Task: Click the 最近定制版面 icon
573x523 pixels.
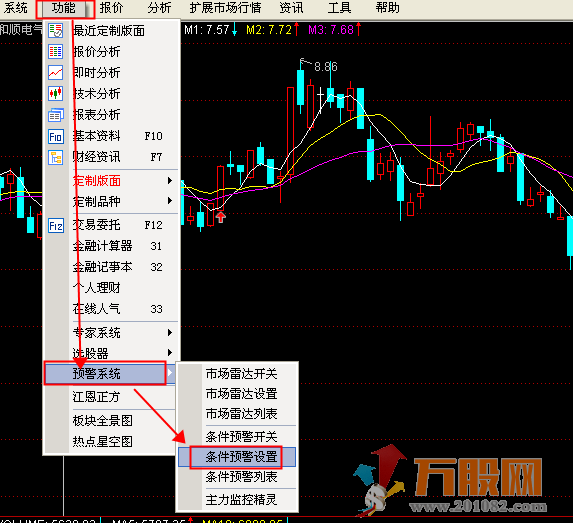Action: (56, 31)
